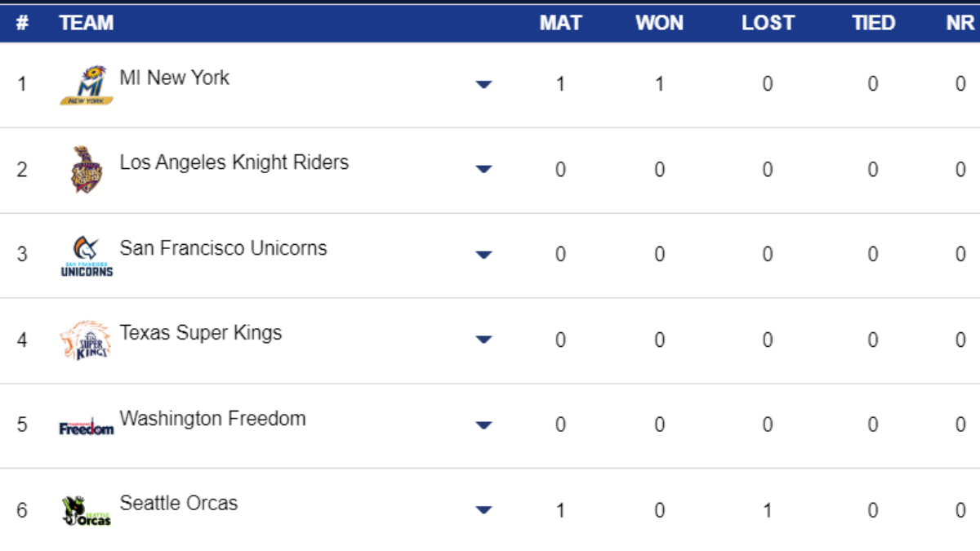
Task: Open the Texas Super Kings team link
Action: pyautogui.click(x=200, y=333)
